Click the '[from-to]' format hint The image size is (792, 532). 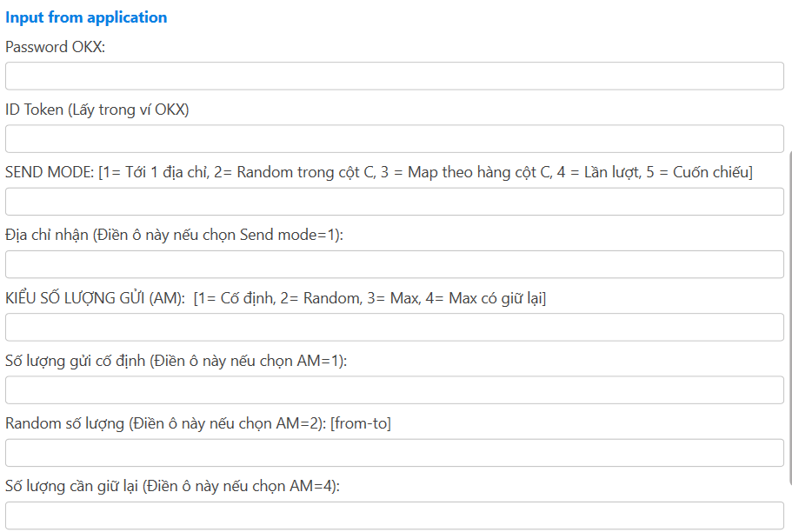(x=360, y=423)
